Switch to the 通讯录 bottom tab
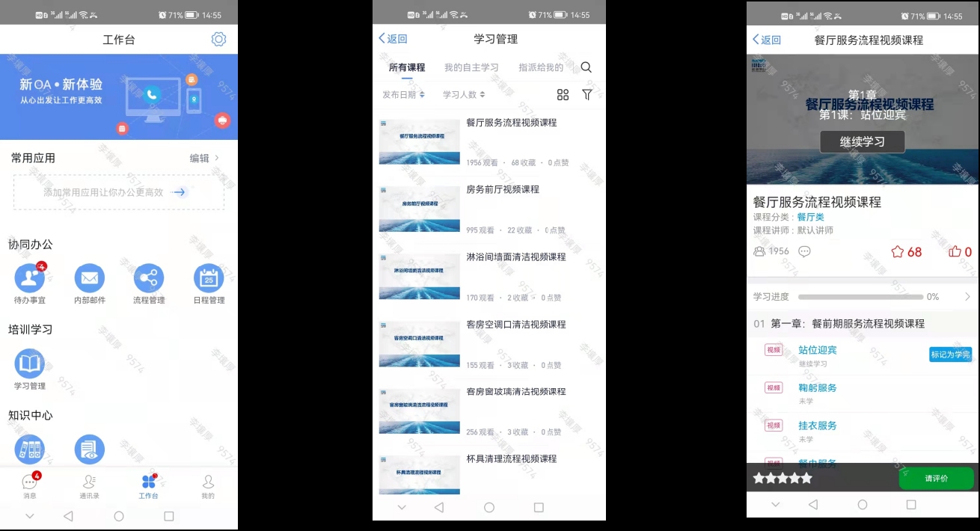 [89, 485]
